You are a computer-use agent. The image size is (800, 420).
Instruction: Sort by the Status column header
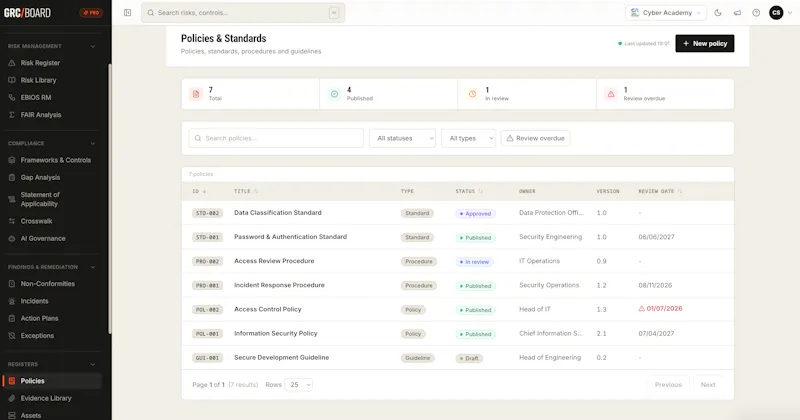click(469, 191)
